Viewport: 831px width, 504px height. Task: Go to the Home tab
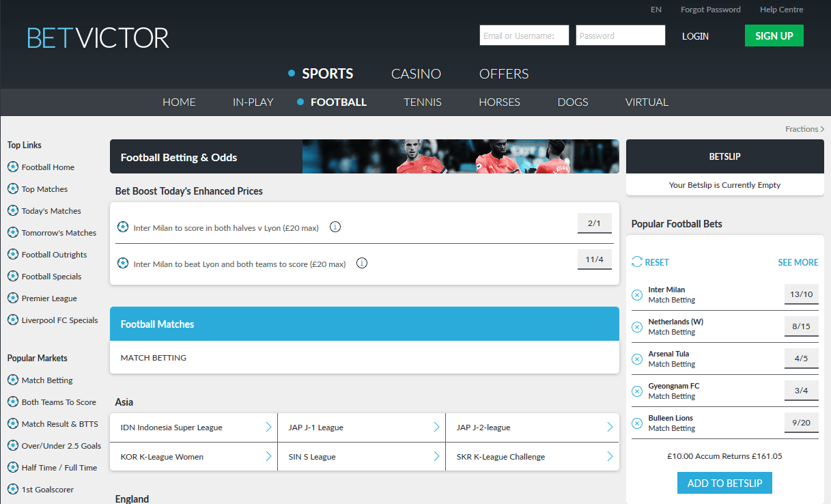[x=179, y=102]
